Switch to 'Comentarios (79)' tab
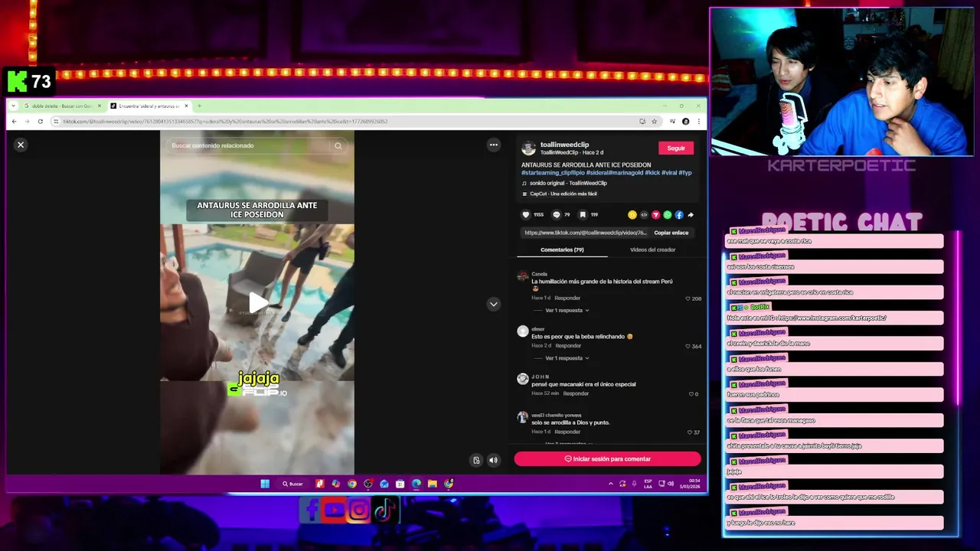 click(x=562, y=249)
